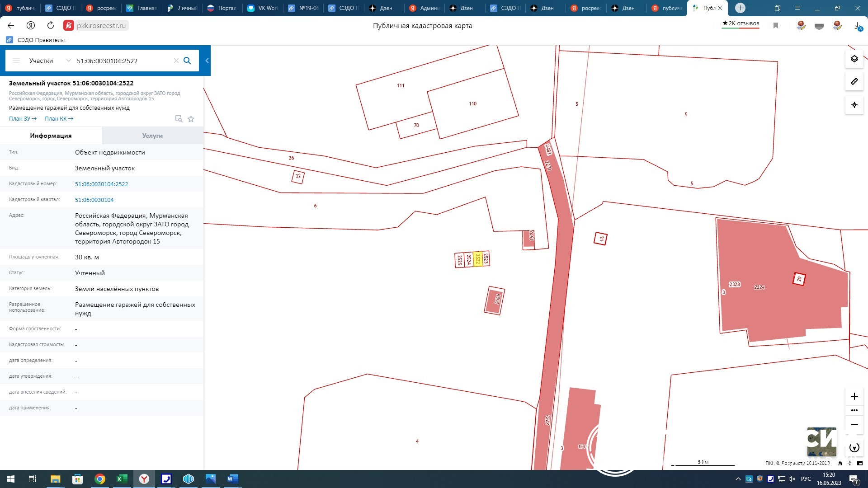Open the three-dots zoom options
The width and height of the screenshot is (868, 488).
(x=854, y=410)
